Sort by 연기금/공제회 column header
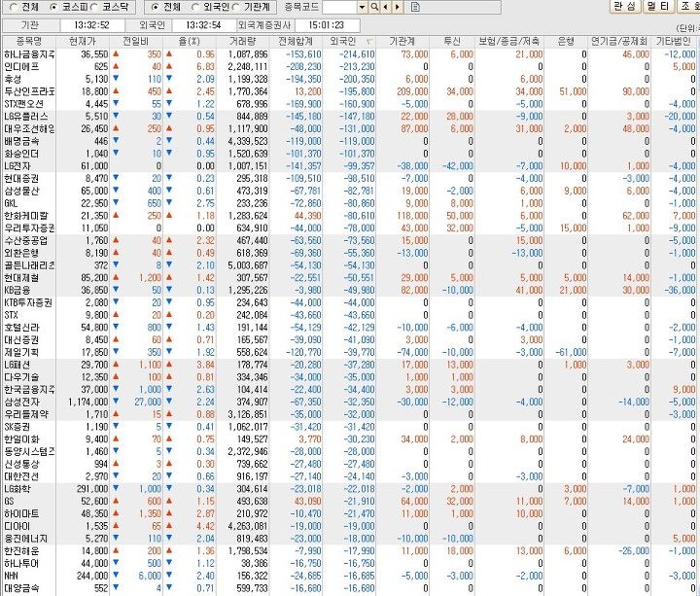The height and width of the screenshot is (596, 700). point(619,42)
